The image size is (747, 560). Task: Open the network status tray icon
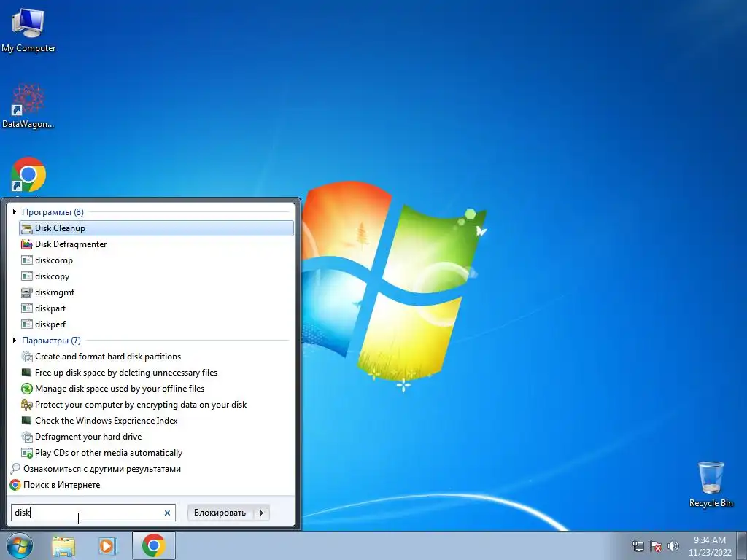(x=638, y=546)
